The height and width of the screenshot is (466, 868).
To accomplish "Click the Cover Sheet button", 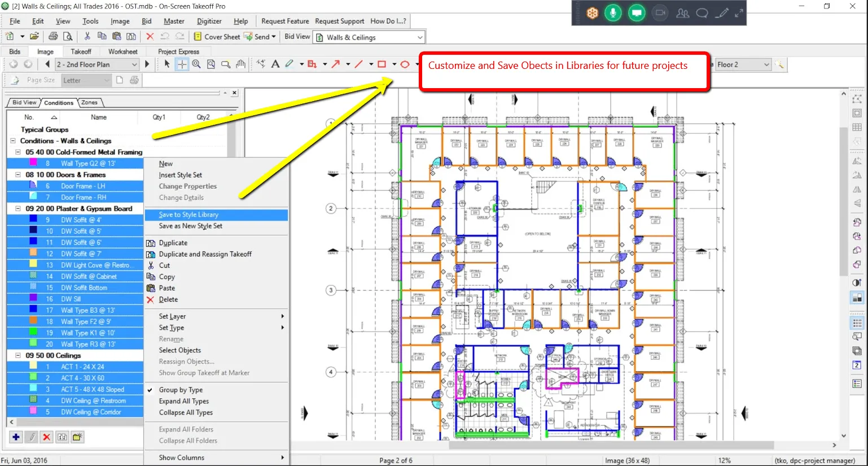I will [x=217, y=37].
